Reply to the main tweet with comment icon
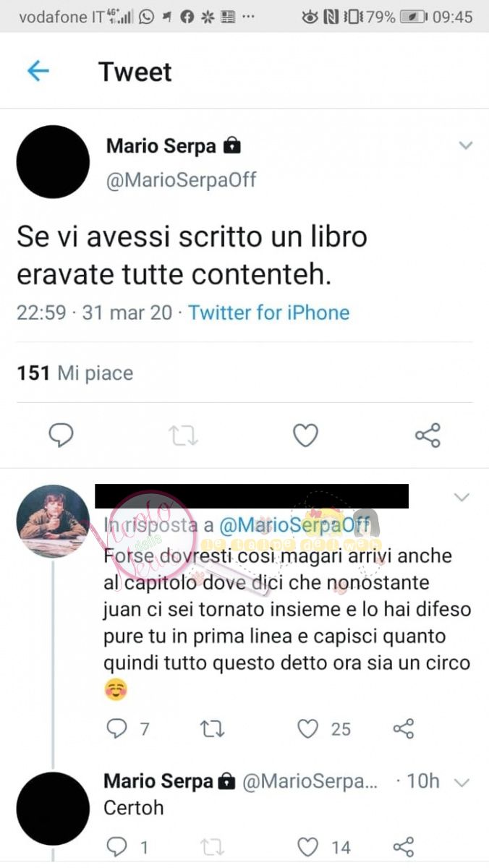The width and height of the screenshot is (489, 868). point(61,435)
